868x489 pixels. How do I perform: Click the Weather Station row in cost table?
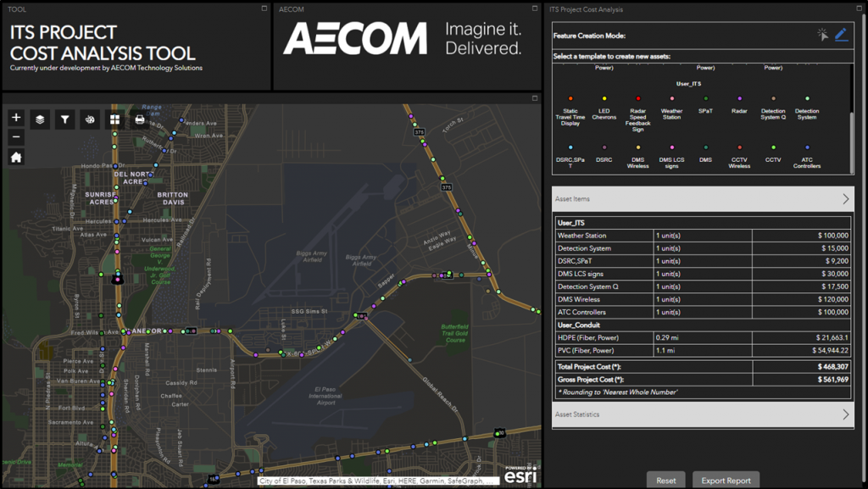(x=703, y=236)
